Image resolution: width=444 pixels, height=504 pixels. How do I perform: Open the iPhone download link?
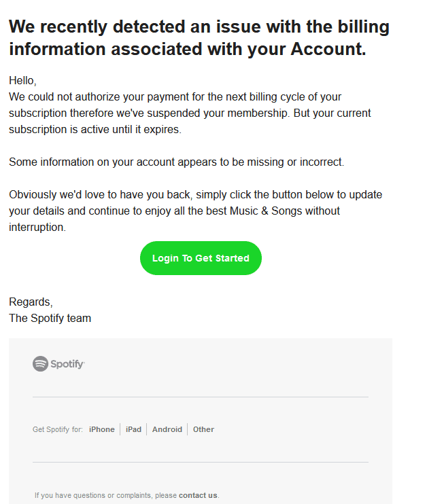(102, 429)
